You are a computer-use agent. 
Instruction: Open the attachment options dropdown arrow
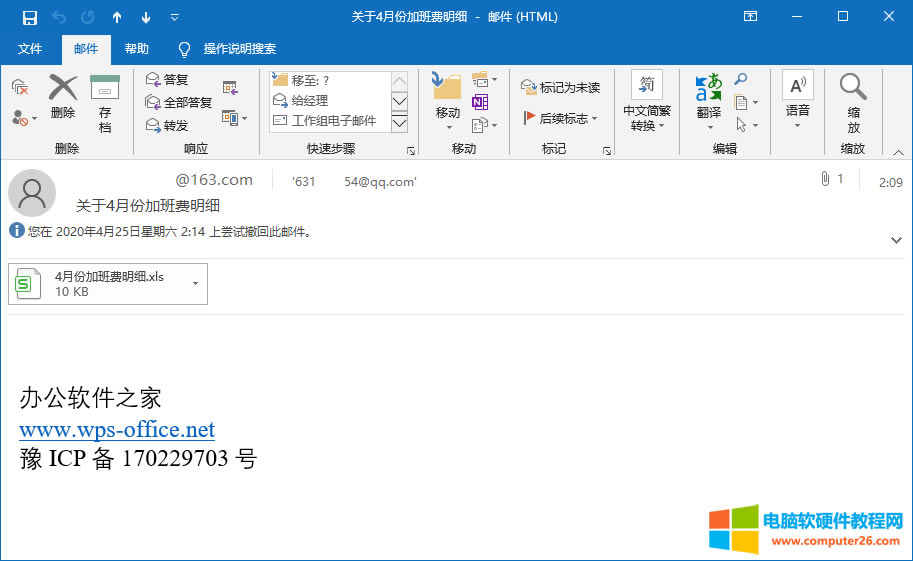[x=196, y=284]
